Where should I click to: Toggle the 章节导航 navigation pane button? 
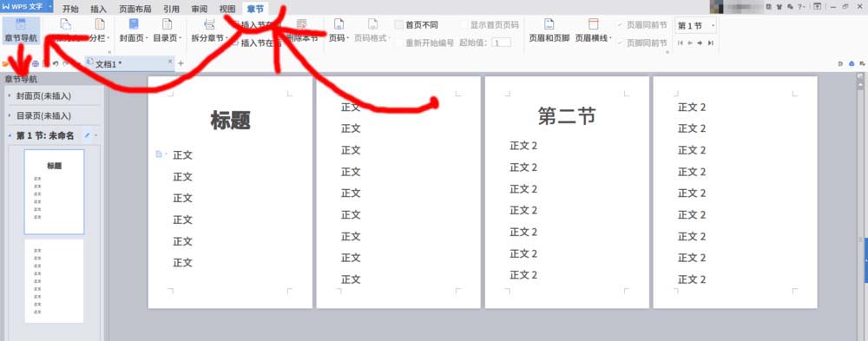click(21, 30)
